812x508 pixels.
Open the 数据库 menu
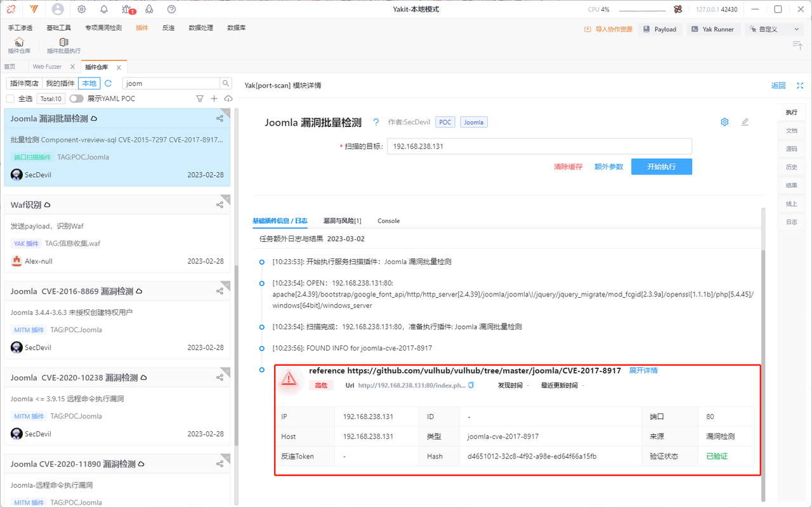click(237, 28)
